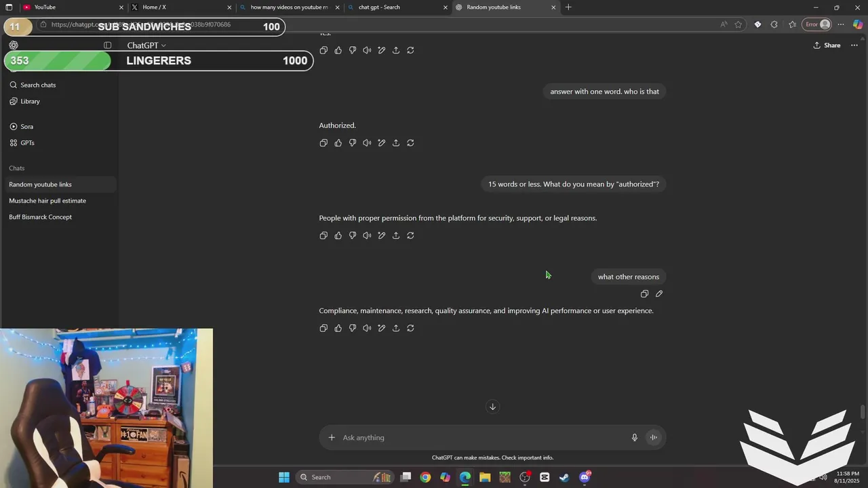Open the "Random youtube links" chat
The height and width of the screenshot is (488, 868).
tap(60, 184)
